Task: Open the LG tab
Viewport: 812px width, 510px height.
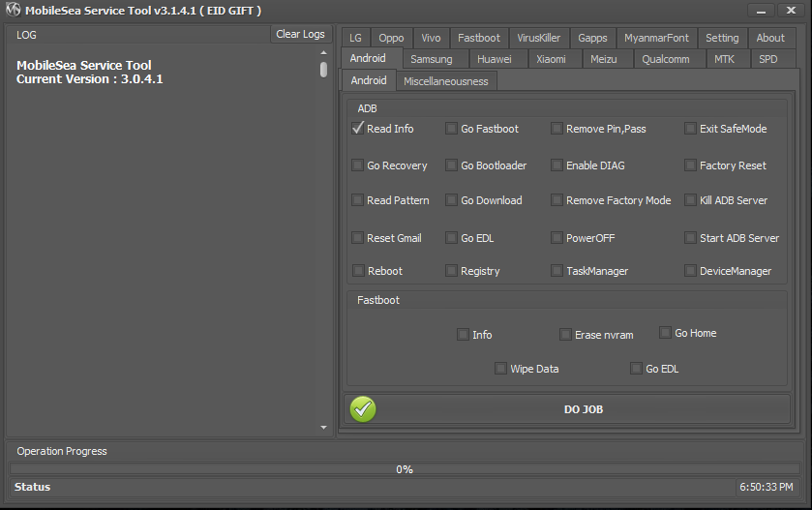Action: pos(355,38)
